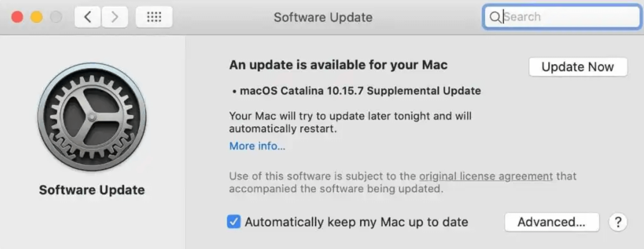This screenshot has height=249, width=644.
Task: Click the forward navigation arrow
Action: tap(115, 17)
